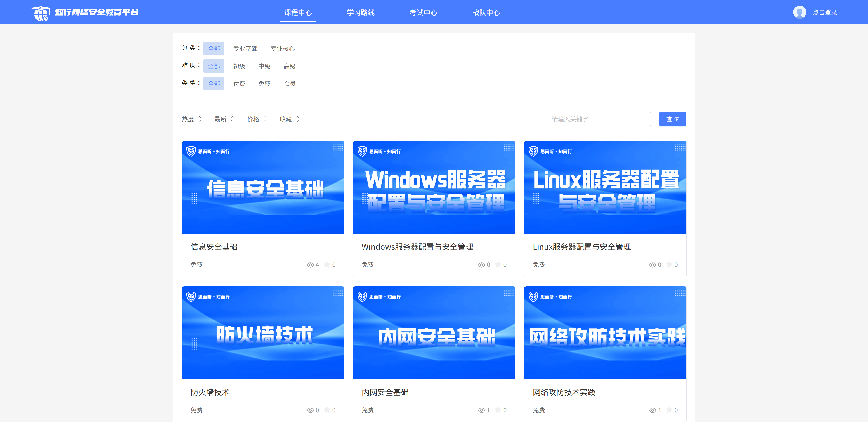868x422 pixels.
Task: Click the star icon on 防火墙技术 card
Action: point(327,410)
